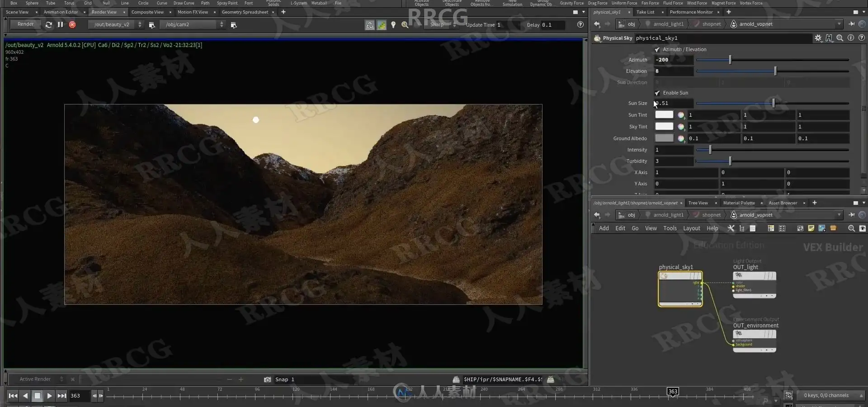Click the Sun Tint white color swatch

[x=664, y=115]
